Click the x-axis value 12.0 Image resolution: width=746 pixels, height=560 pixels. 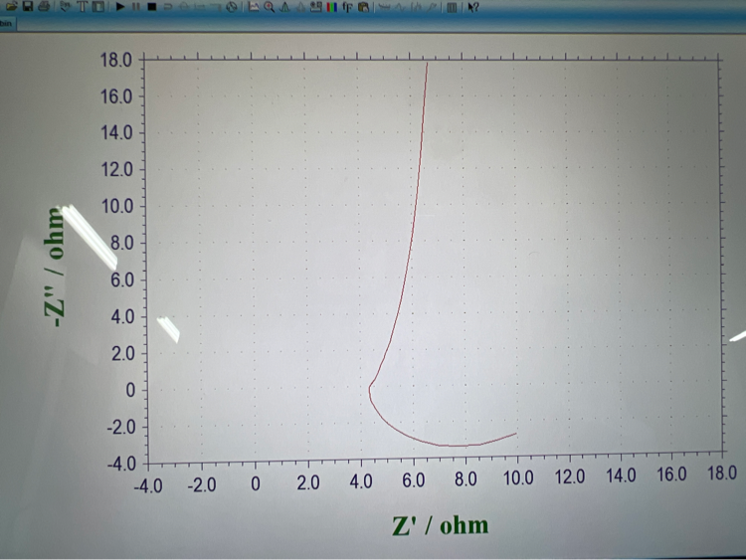pos(570,476)
